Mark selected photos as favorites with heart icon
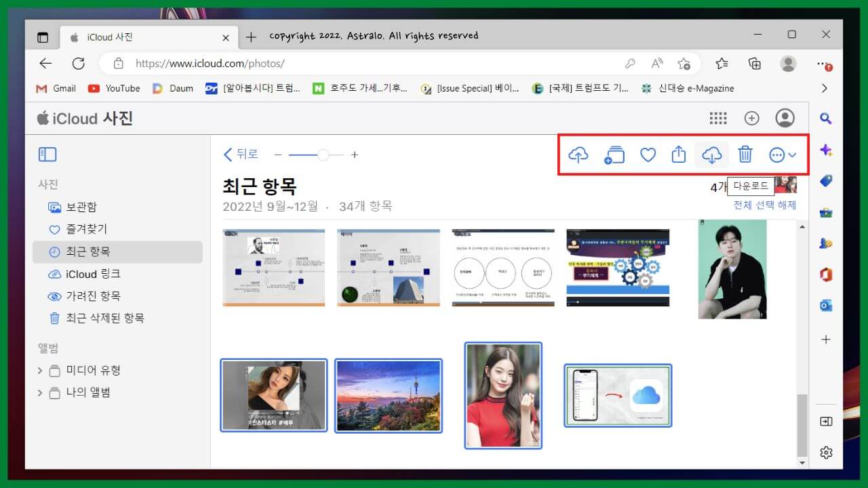The width and height of the screenshot is (868, 488). (x=648, y=155)
